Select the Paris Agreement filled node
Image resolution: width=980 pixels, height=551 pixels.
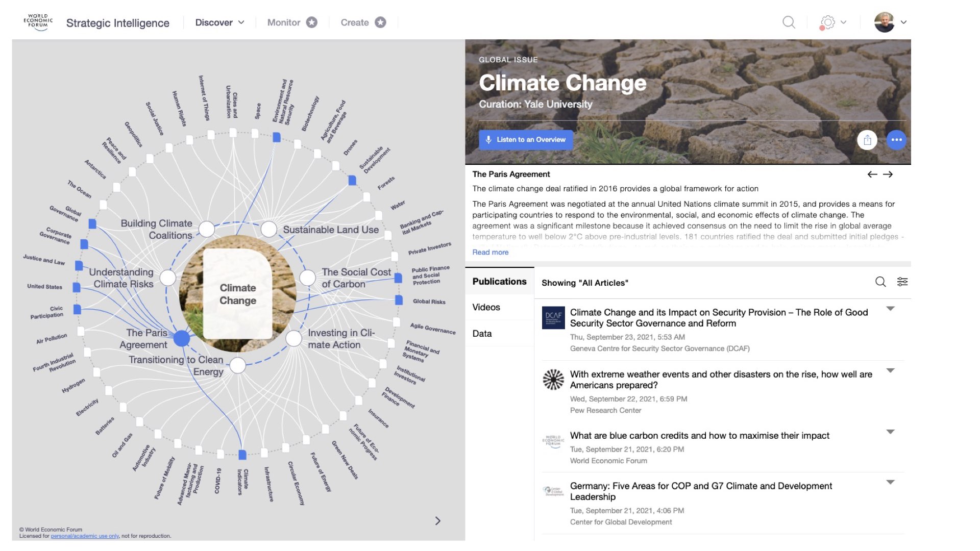pos(182,338)
